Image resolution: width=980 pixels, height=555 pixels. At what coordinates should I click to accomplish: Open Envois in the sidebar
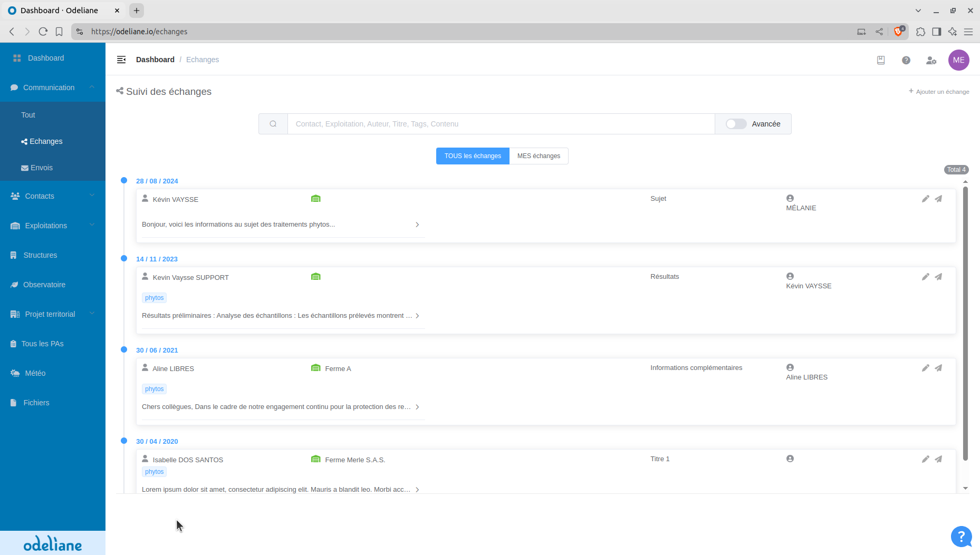[41, 168]
